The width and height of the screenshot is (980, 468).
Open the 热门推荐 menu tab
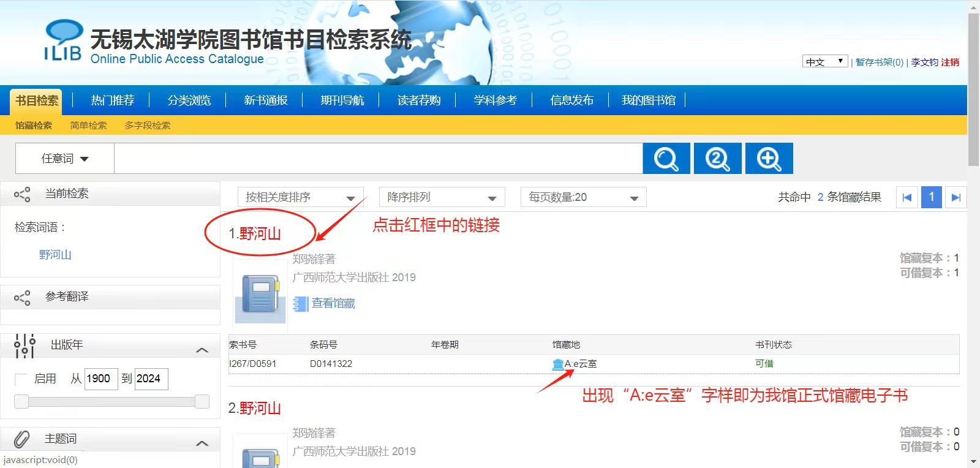pos(113,100)
